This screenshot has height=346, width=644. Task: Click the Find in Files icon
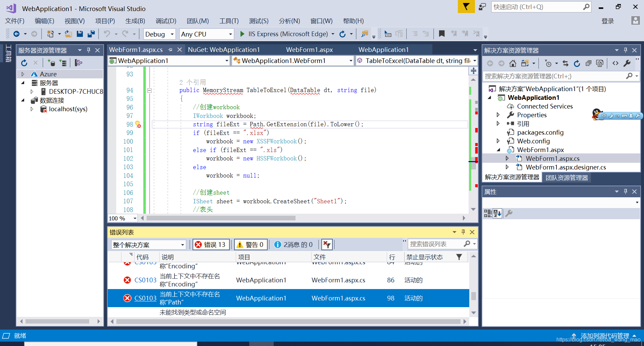365,34
